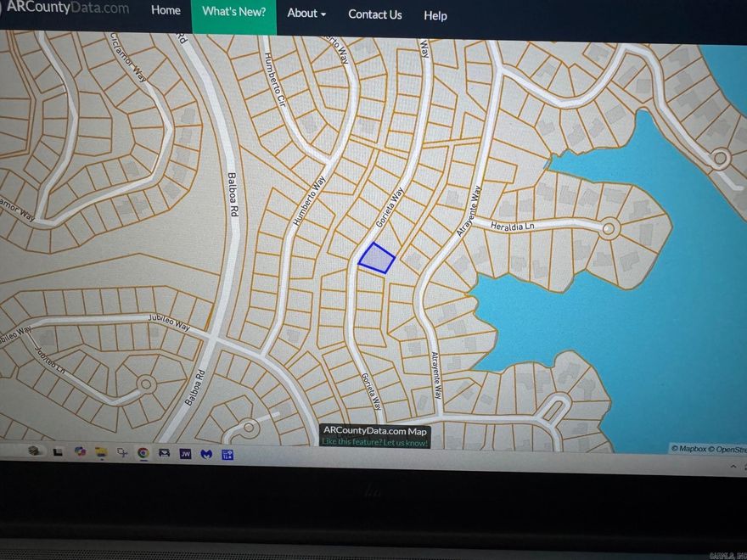Screen dimensions: 747x560
Task: Open the Help menu item
Action: (x=435, y=16)
